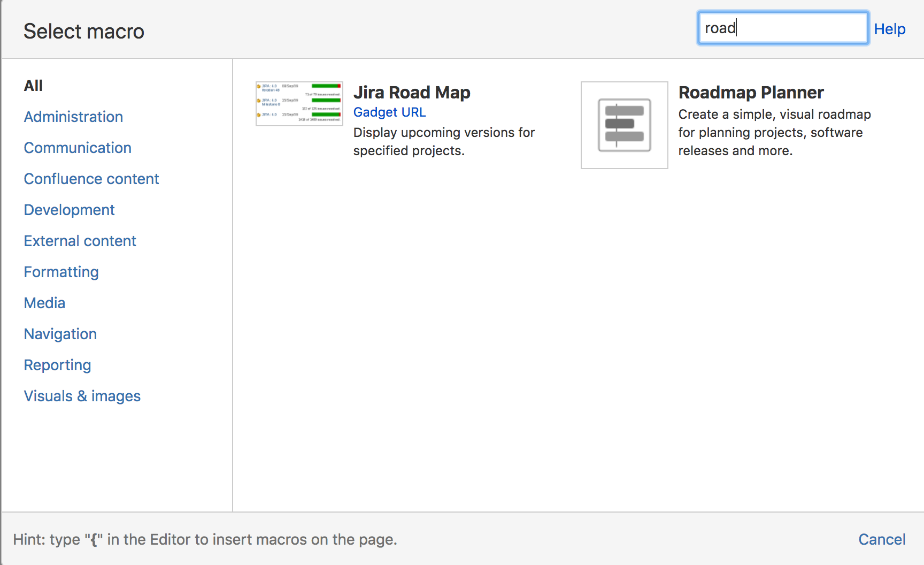Click inside the macro search field
The image size is (924, 565).
[782, 28]
